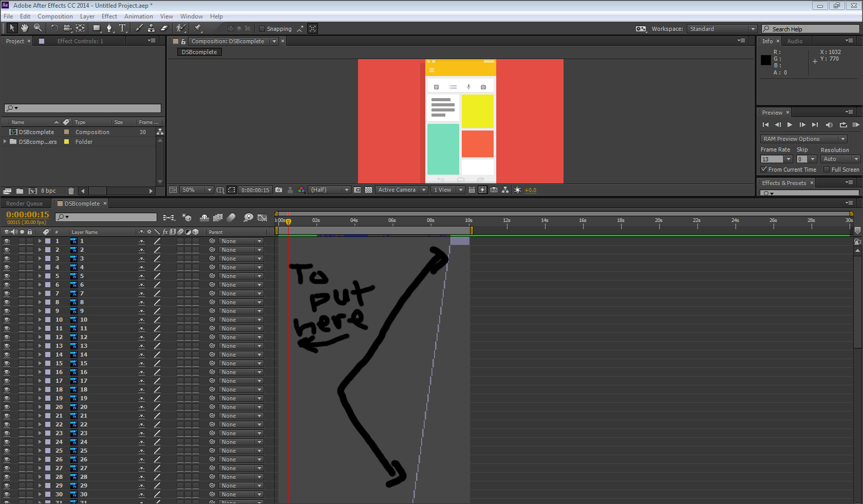The height and width of the screenshot is (504, 863).
Task: Switch to the Audio panel tab
Action: [795, 41]
